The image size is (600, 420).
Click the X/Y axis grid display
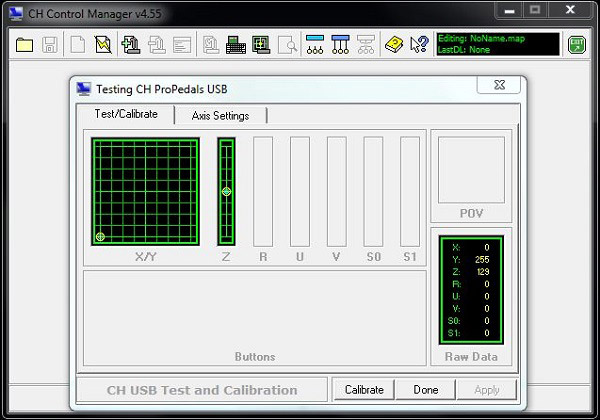pos(145,192)
